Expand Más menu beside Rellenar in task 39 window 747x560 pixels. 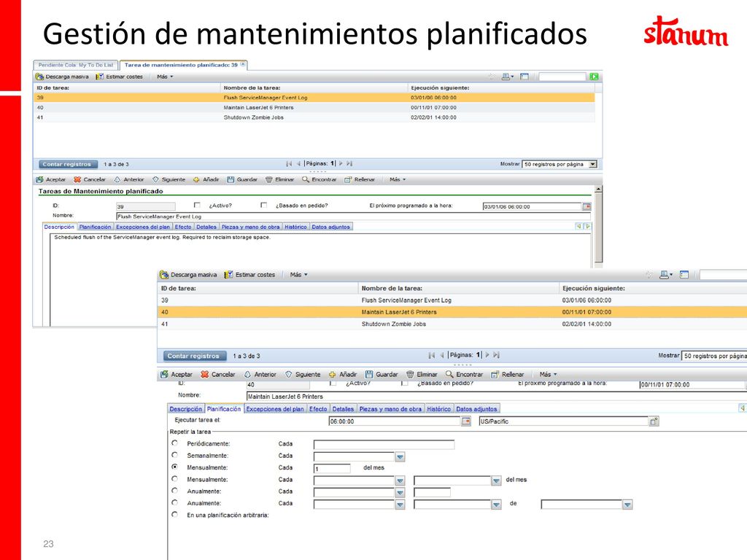point(398,179)
